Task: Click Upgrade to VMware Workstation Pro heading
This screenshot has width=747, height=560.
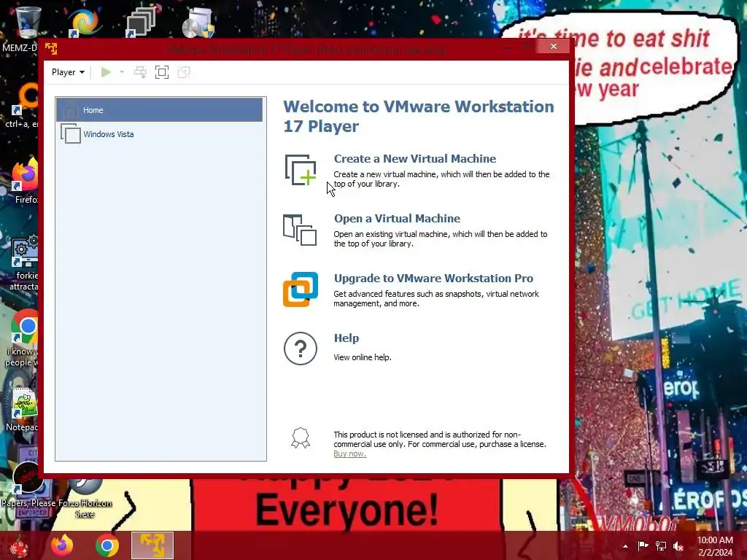Action: pyautogui.click(x=433, y=278)
